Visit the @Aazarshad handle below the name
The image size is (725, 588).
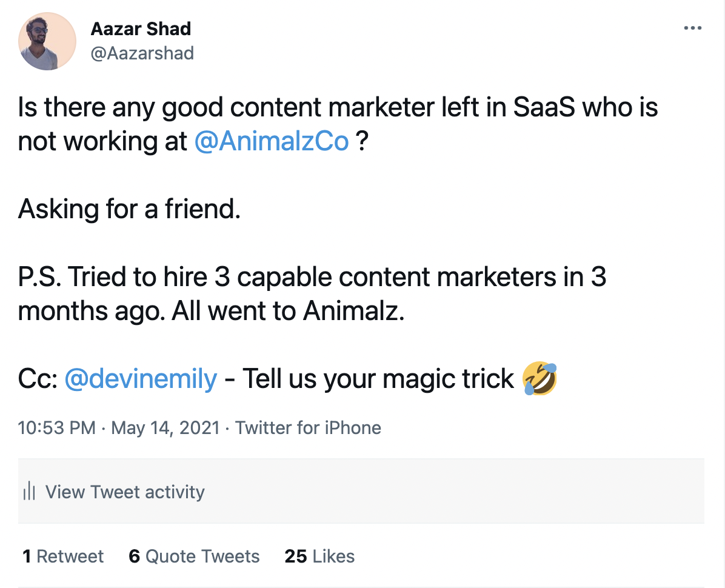(x=142, y=53)
